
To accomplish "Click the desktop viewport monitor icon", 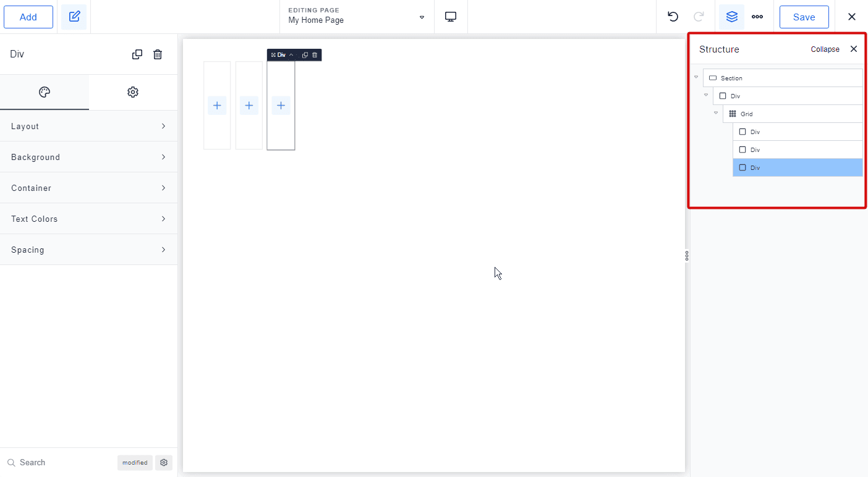I will click(451, 17).
